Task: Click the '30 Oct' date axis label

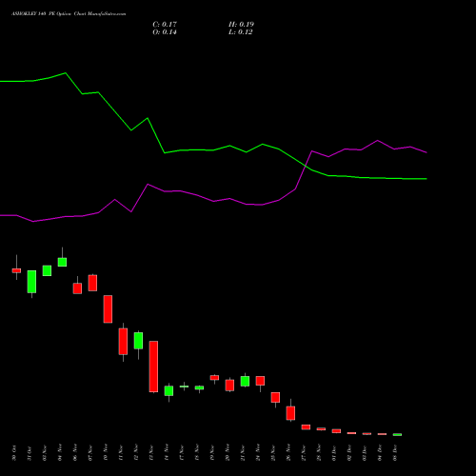Action: 14,453
